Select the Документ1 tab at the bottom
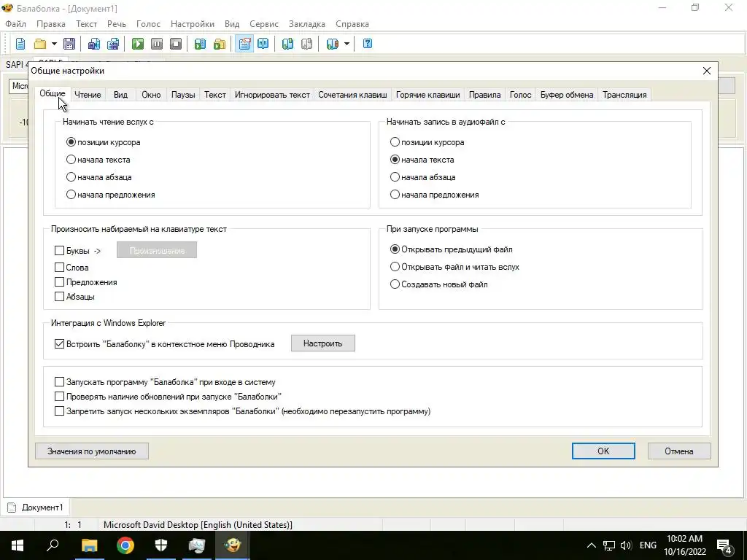This screenshot has width=747, height=560. pos(36,507)
